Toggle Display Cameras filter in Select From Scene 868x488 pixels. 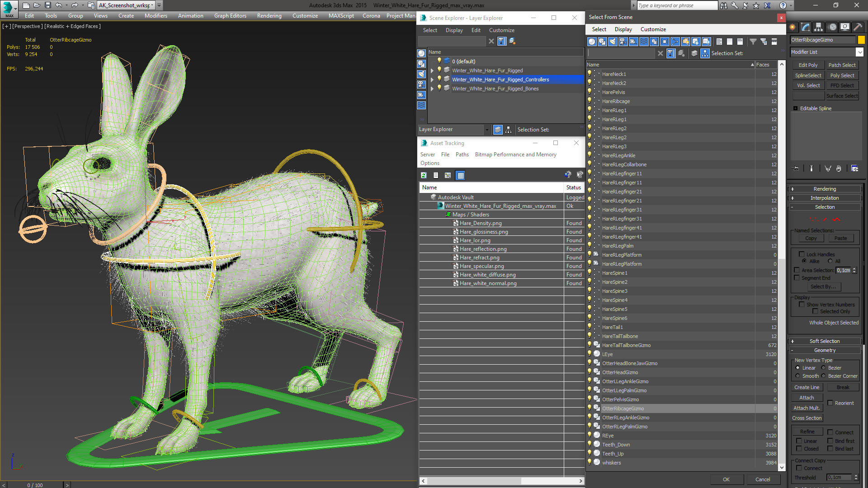pos(623,42)
